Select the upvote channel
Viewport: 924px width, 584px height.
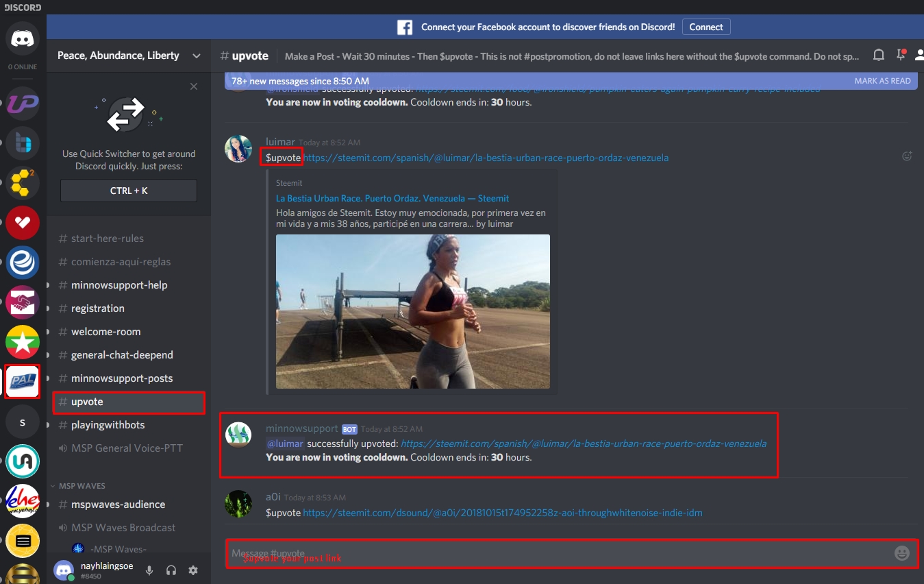[x=129, y=402]
